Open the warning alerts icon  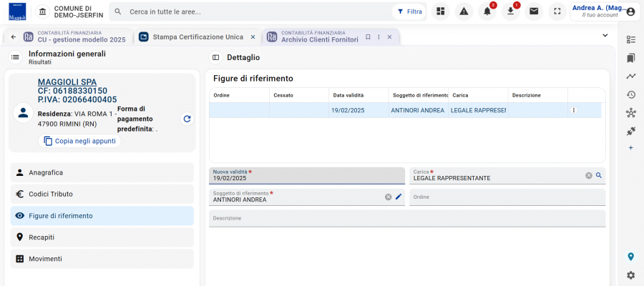point(464,11)
